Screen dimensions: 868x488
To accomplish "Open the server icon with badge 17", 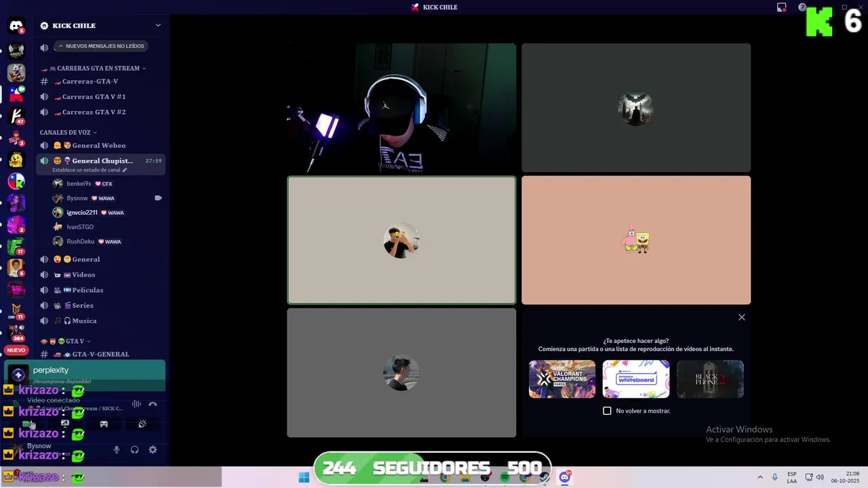I will (16, 246).
